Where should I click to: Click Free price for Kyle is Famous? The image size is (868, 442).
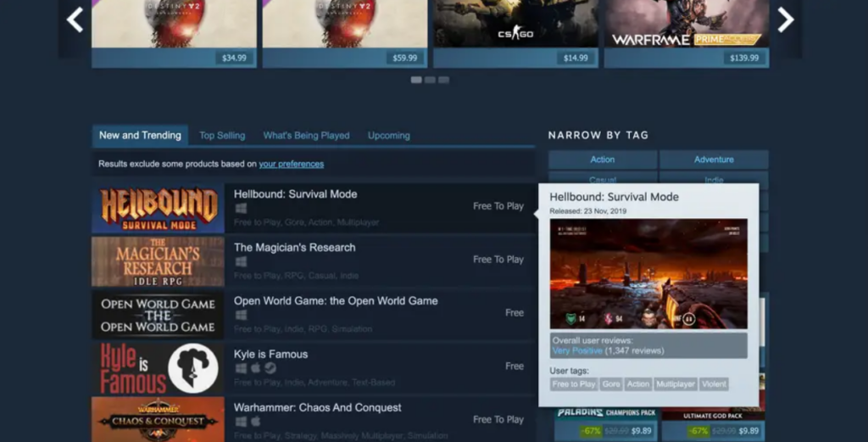point(515,366)
